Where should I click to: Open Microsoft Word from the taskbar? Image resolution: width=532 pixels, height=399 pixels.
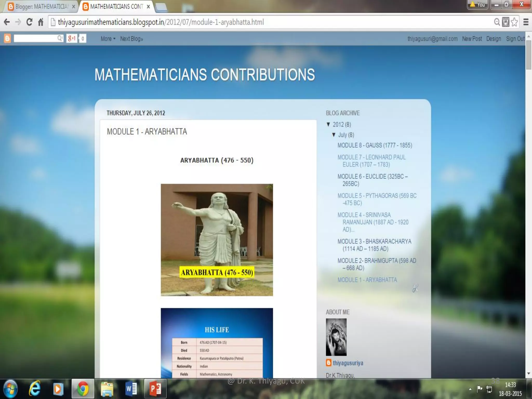[131, 389]
